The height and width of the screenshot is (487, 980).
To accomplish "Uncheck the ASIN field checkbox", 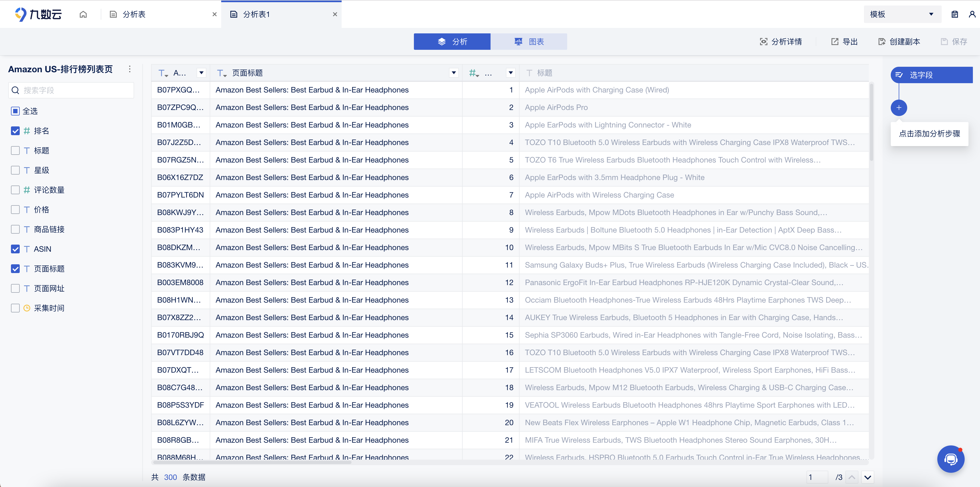I will pos(15,249).
